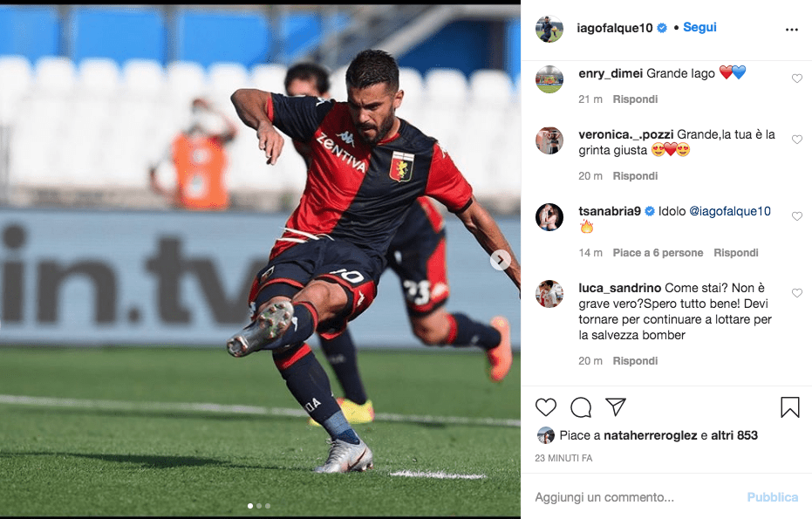Image resolution: width=812 pixels, height=519 pixels.
Task: Follow the account via Segui
Action: [699, 27]
